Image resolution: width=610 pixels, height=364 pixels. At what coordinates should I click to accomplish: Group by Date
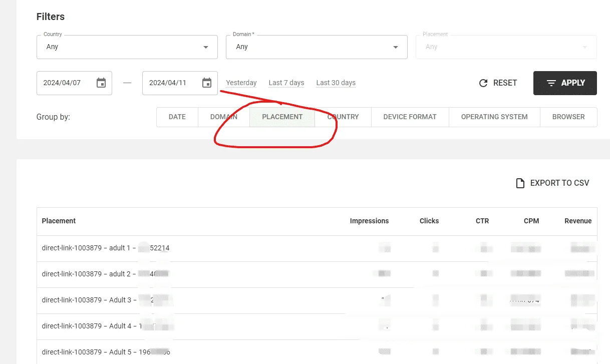point(177,117)
